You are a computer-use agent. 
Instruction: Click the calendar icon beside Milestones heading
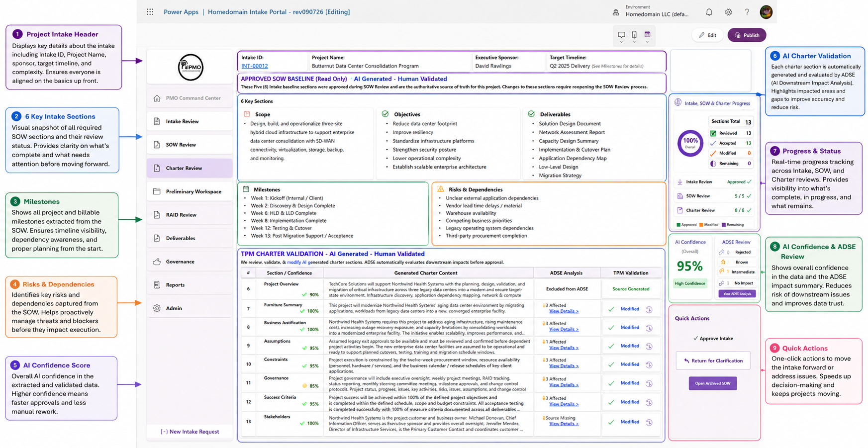[x=246, y=189]
